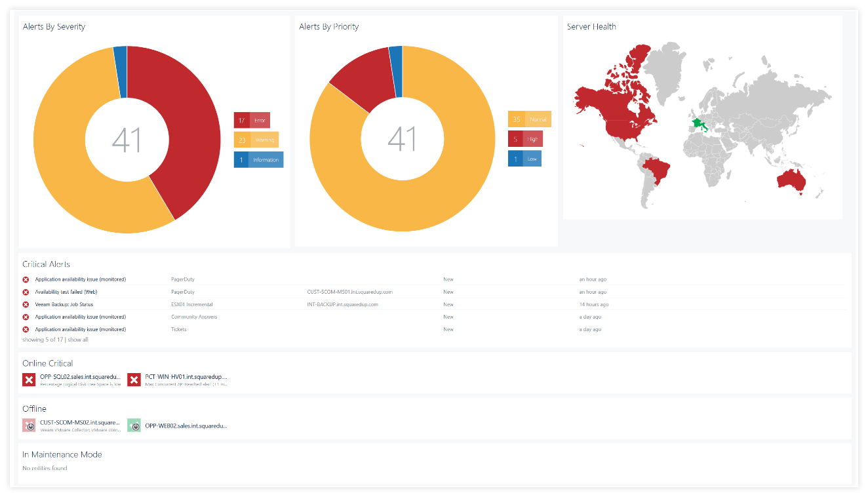The height and width of the screenshot is (497, 868).
Task: Open INT-BACKUP.int.squaredup.com alert source
Action: pyautogui.click(x=342, y=304)
